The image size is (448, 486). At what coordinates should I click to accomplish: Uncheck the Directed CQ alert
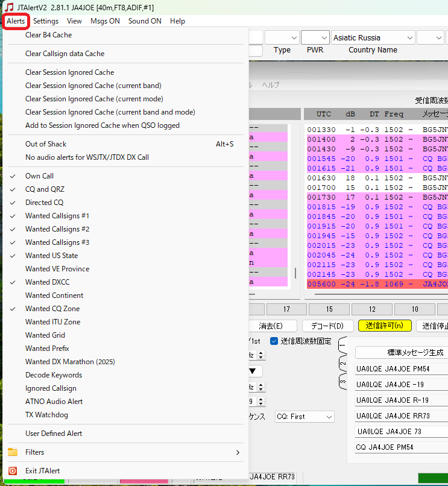[125, 203]
